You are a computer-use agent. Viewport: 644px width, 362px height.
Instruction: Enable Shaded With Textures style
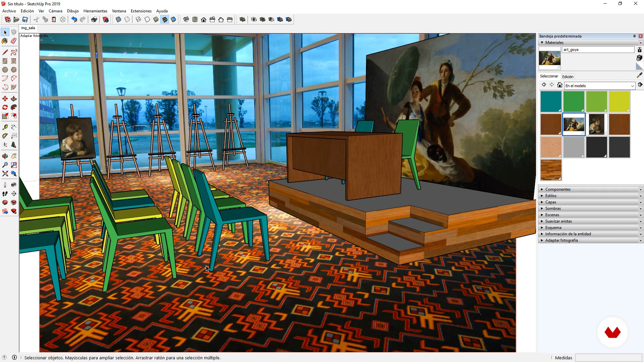(165, 19)
